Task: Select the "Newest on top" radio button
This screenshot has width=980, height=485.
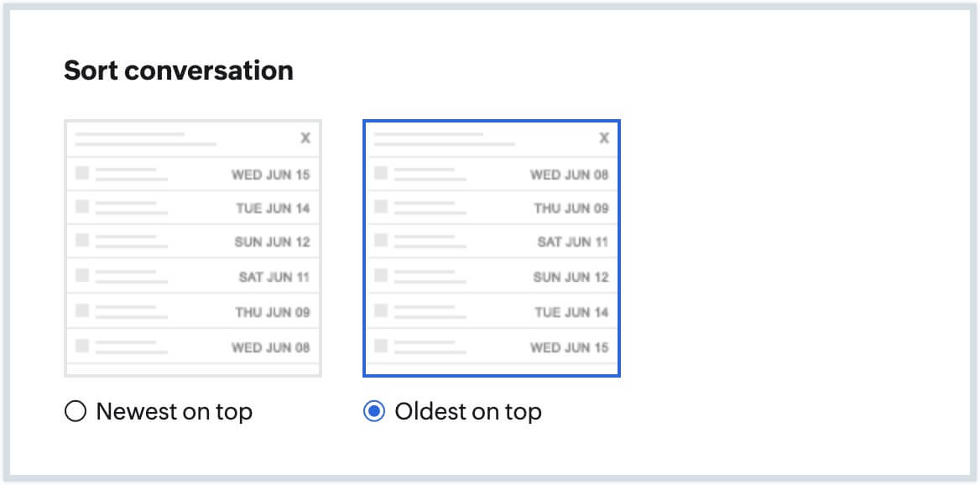Action: pyautogui.click(x=76, y=412)
